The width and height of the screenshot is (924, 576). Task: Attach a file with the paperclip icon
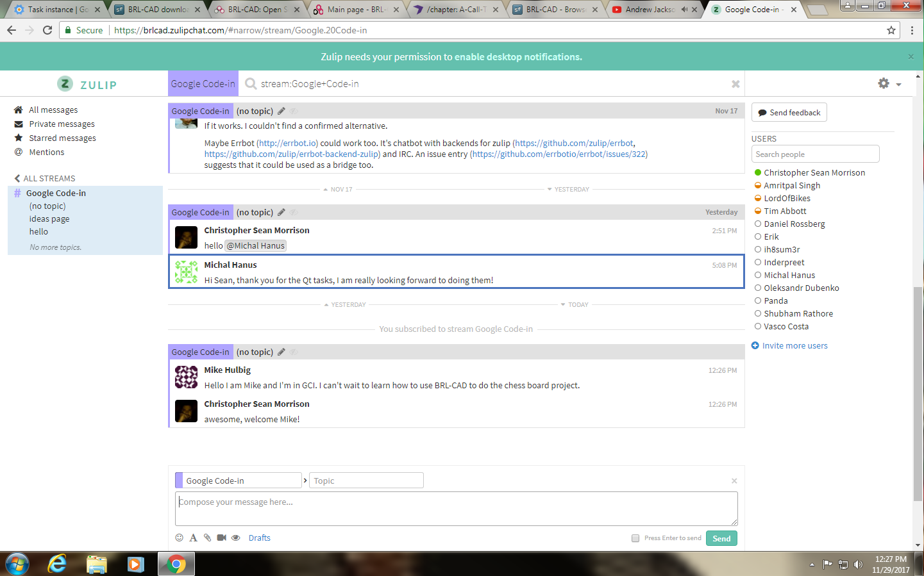[x=207, y=538]
